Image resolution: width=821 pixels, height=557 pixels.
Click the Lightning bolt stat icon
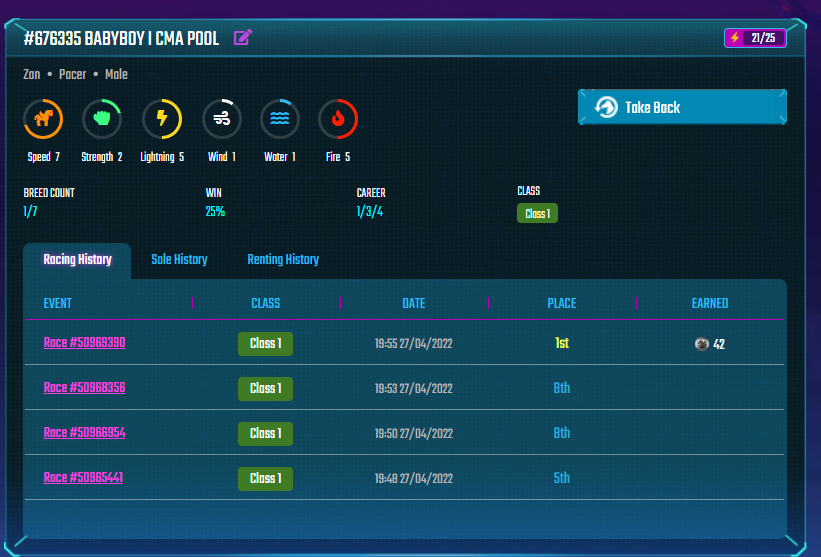pos(162,119)
